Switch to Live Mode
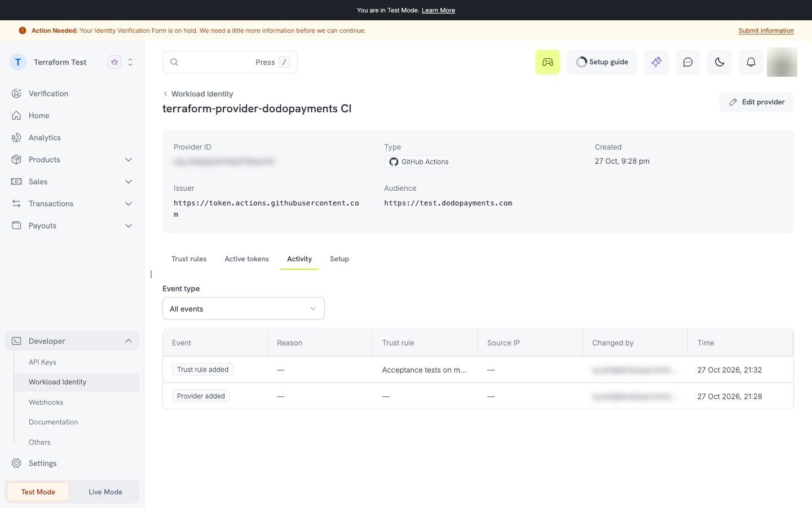This screenshot has width=812, height=508. point(105,492)
